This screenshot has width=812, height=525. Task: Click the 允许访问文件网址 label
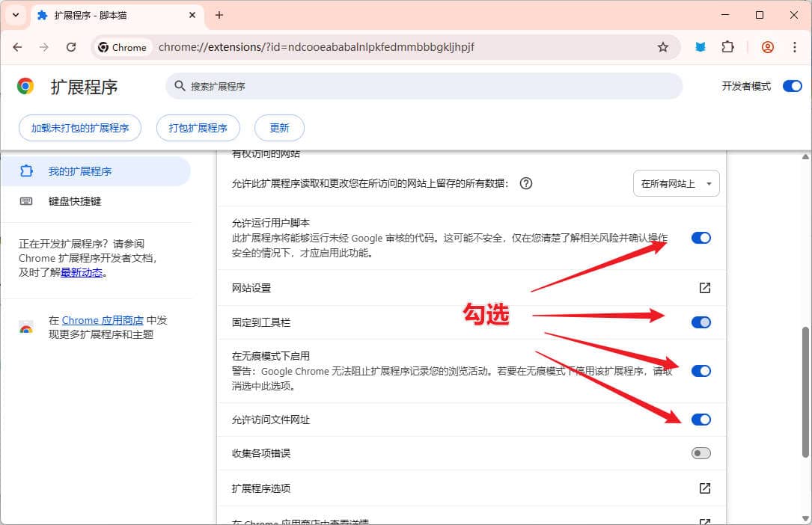pos(270,420)
